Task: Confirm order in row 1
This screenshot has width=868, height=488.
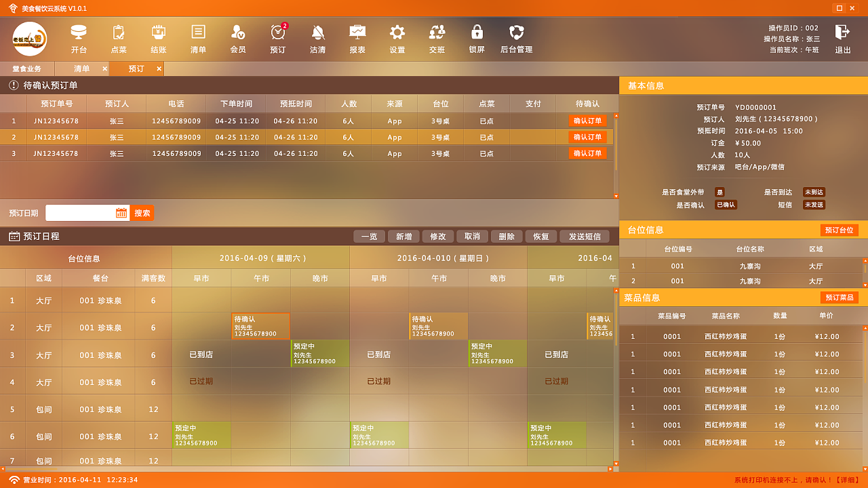Action: pyautogui.click(x=588, y=121)
